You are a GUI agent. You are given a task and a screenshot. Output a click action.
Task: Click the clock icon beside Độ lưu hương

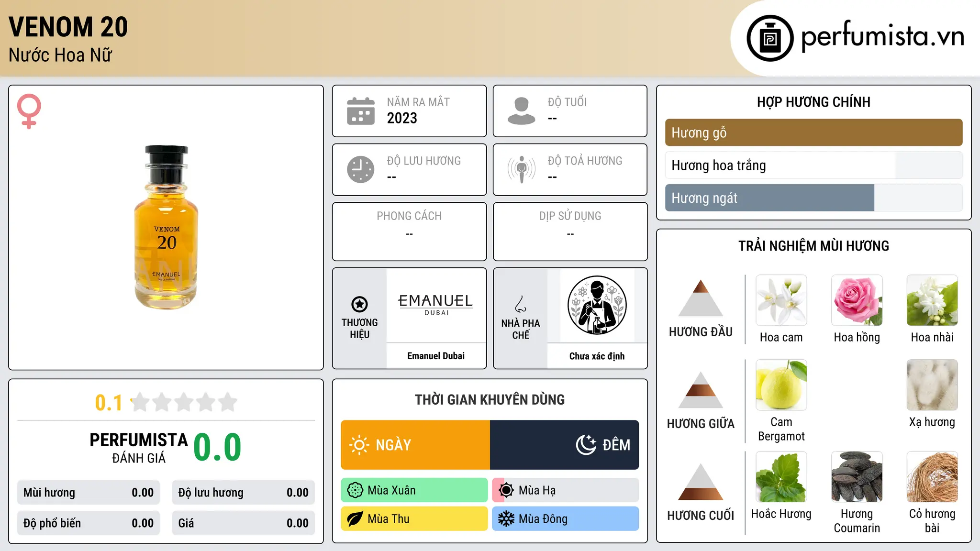pos(361,169)
